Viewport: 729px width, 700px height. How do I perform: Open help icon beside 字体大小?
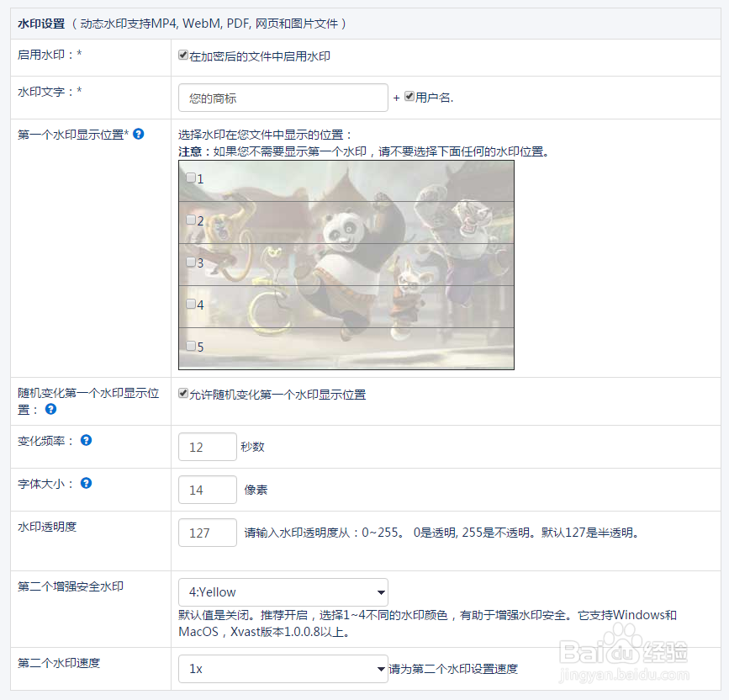[x=86, y=483]
